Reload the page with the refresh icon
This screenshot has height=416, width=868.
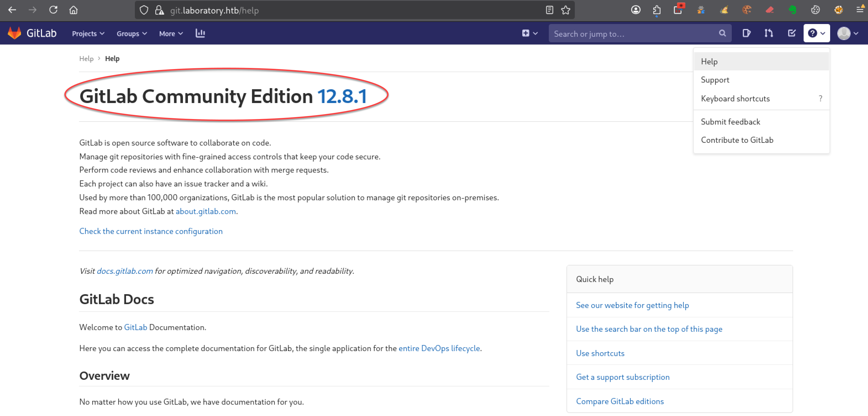53,10
